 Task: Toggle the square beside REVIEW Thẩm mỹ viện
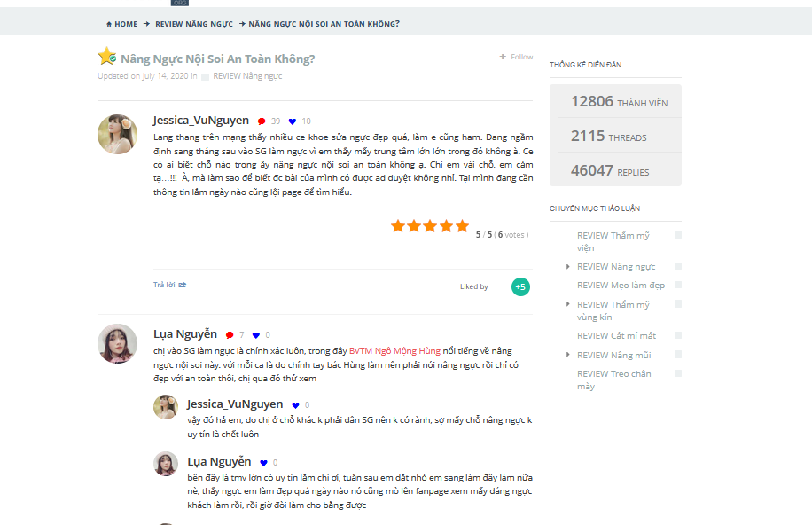tap(678, 235)
